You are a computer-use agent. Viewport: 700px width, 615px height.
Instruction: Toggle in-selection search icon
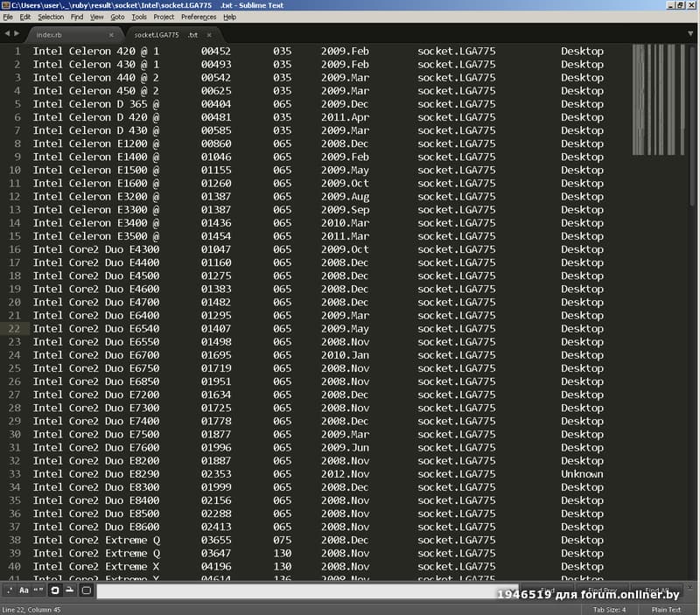pyautogui.click(x=70, y=591)
